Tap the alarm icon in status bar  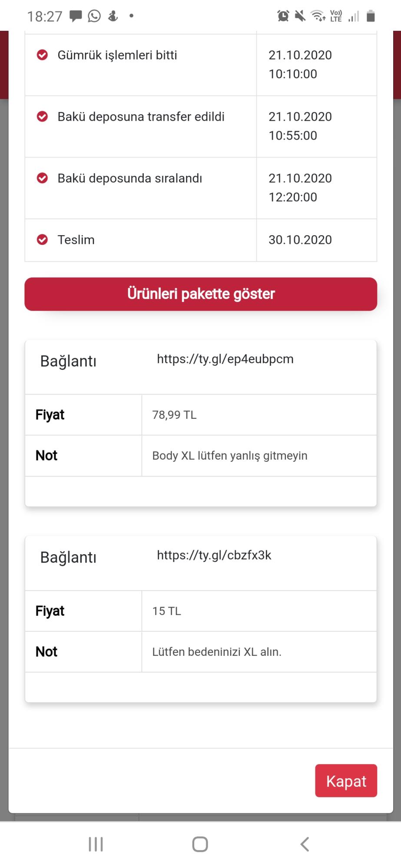tap(283, 16)
